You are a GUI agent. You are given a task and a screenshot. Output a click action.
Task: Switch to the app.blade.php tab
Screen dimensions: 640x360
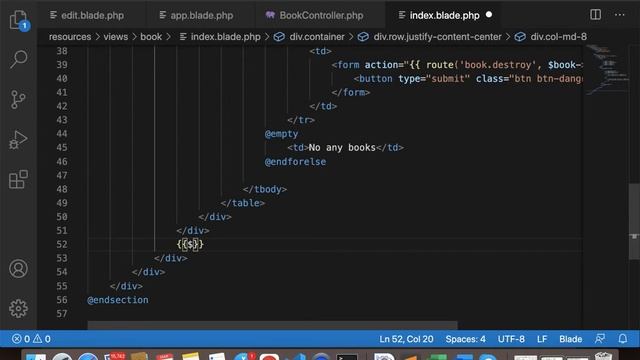(x=196, y=16)
